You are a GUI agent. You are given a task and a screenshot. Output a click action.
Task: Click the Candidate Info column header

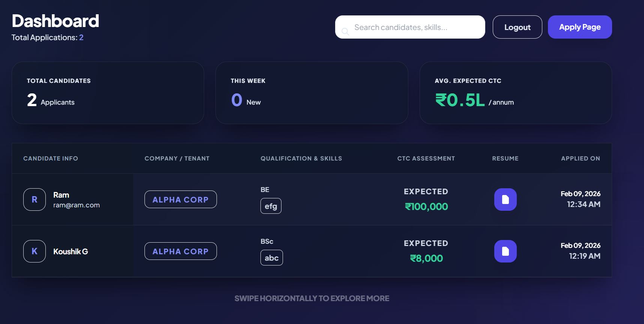tap(51, 158)
